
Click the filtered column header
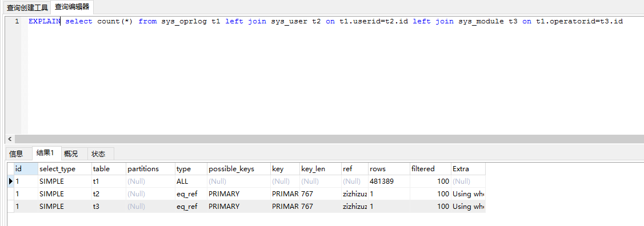coord(430,168)
